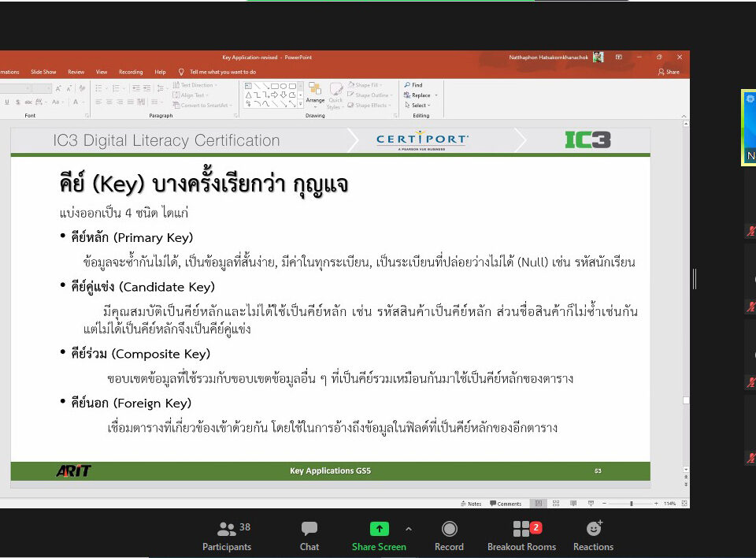The height and width of the screenshot is (558, 756).
Task: Decrease list indent level
Action: (136, 88)
